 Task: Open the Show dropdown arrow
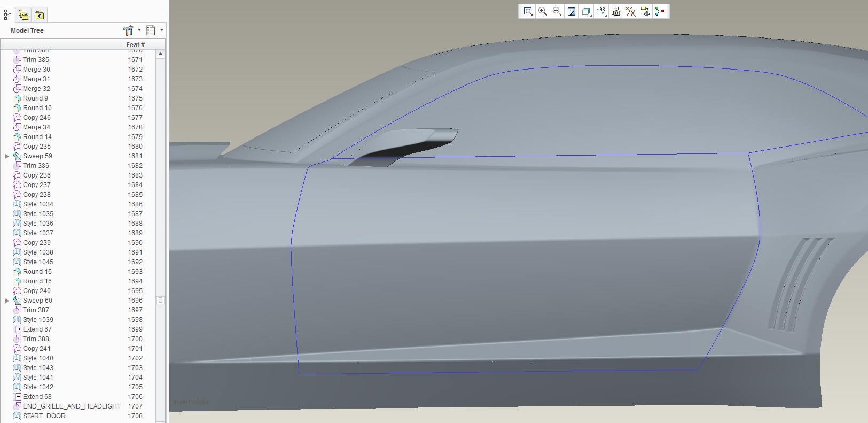tap(162, 30)
